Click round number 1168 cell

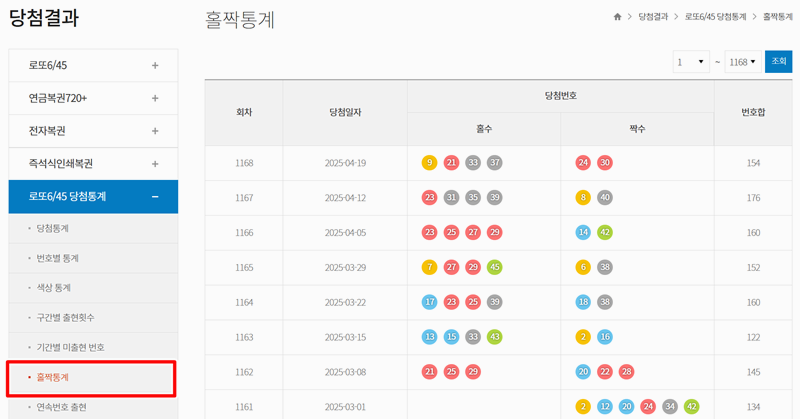pos(244,163)
